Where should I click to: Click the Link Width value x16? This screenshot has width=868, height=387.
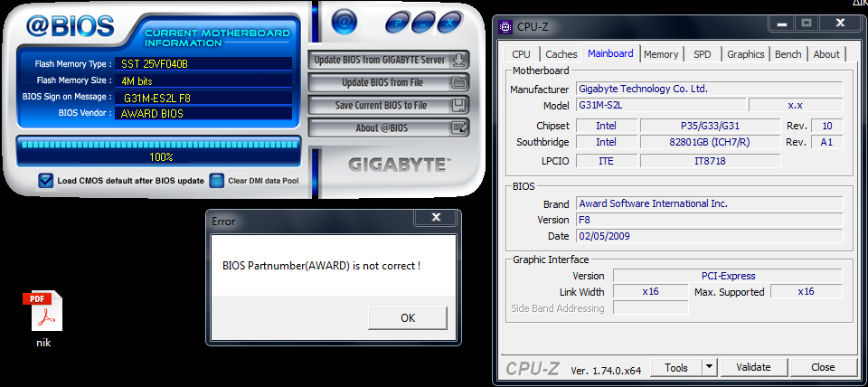651,291
